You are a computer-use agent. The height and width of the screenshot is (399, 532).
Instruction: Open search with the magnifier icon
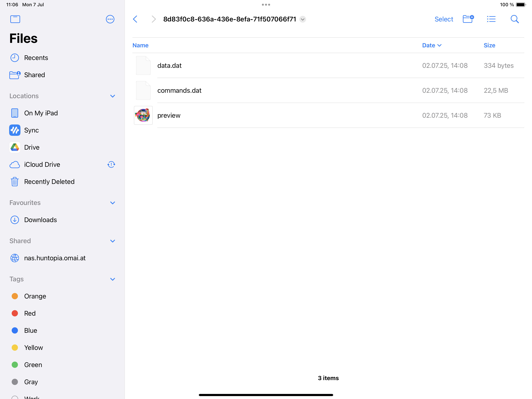click(x=514, y=19)
